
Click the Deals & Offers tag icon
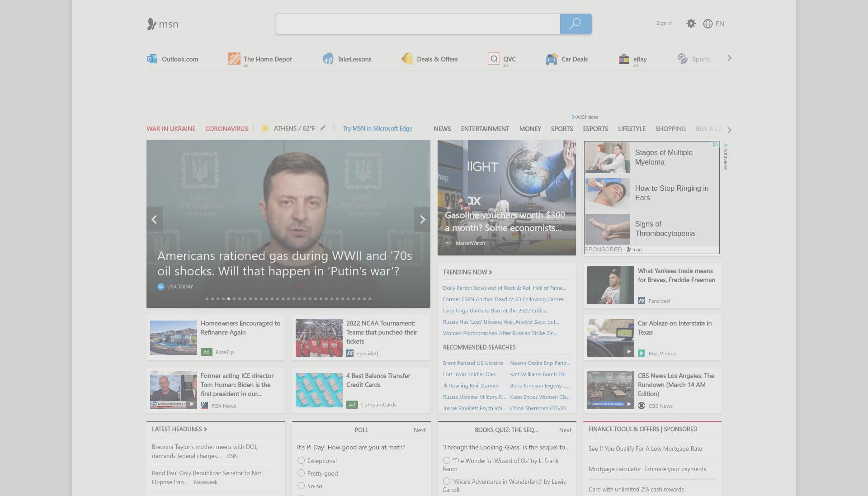coord(407,59)
